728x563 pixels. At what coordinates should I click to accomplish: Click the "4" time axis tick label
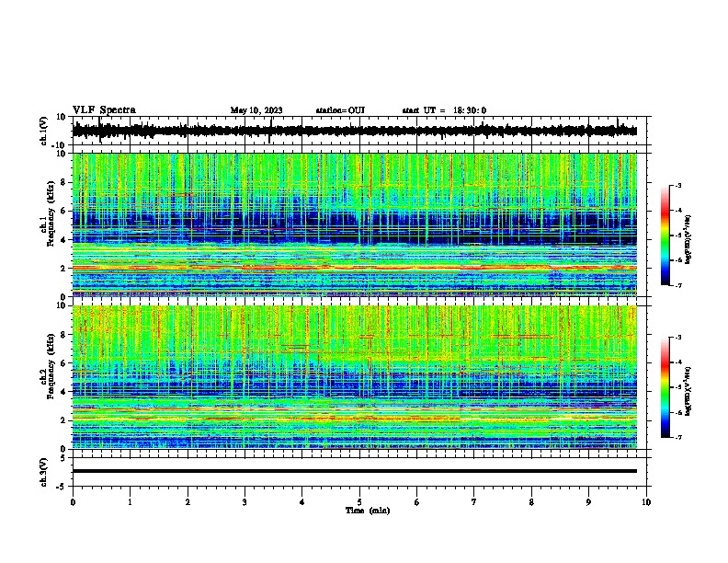(302, 502)
